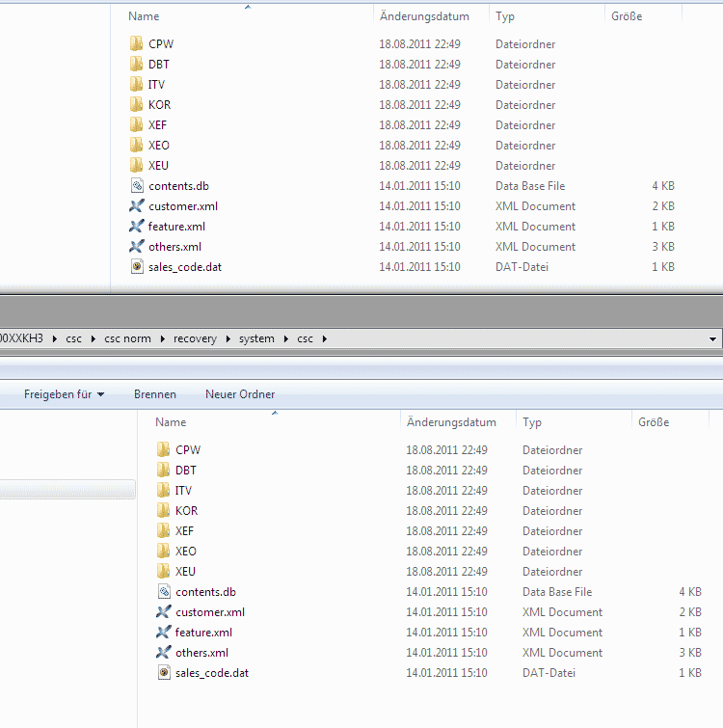The image size is (723, 728).
Task: Expand breadcrumb arrow after first csc
Action: pos(93,338)
